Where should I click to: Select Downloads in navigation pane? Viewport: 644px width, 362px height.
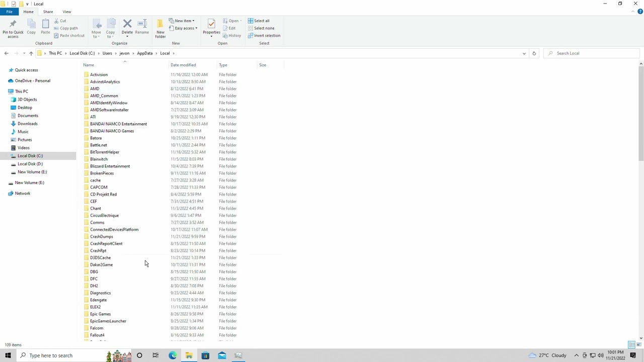27,124
